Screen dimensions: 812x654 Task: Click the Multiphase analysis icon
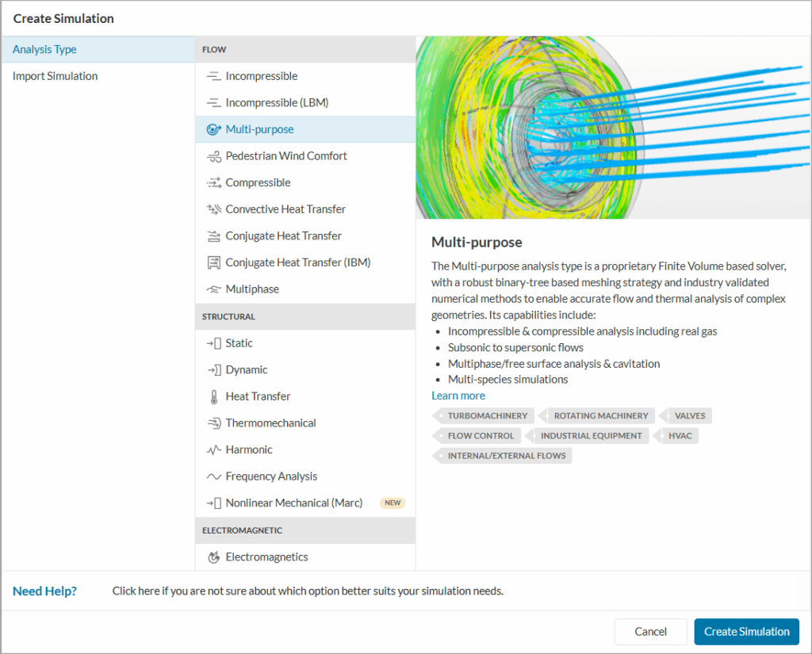click(213, 289)
